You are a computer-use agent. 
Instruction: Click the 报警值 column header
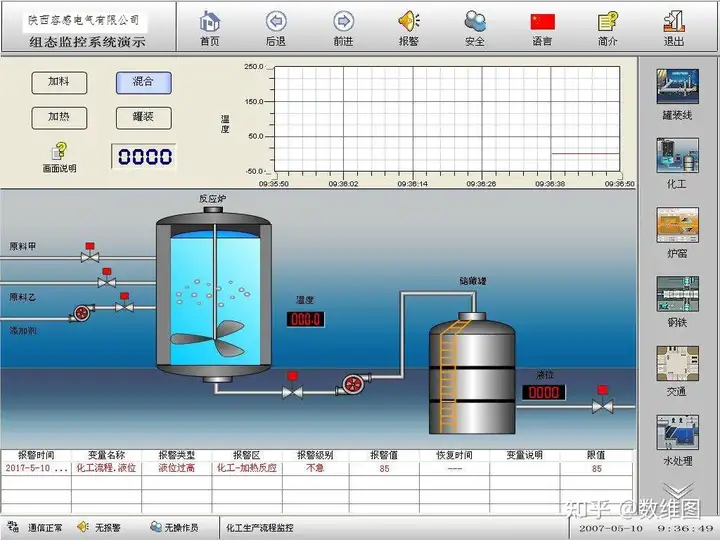tap(384, 455)
